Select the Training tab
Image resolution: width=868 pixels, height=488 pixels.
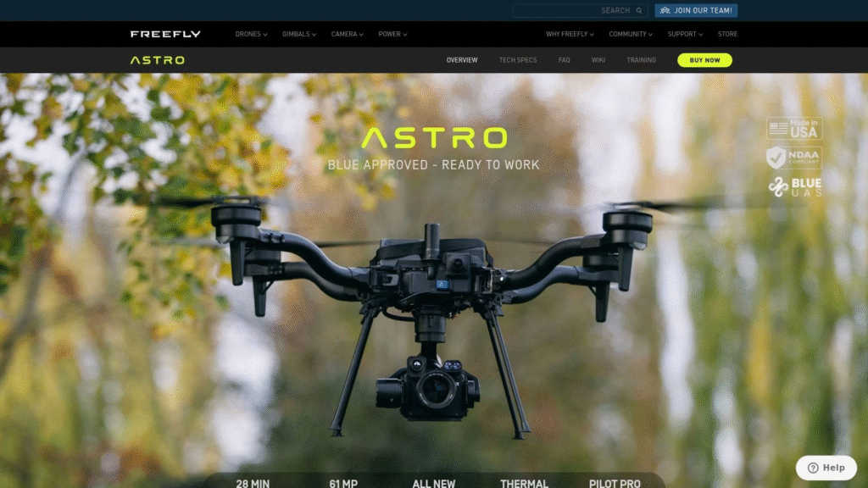tap(641, 60)
